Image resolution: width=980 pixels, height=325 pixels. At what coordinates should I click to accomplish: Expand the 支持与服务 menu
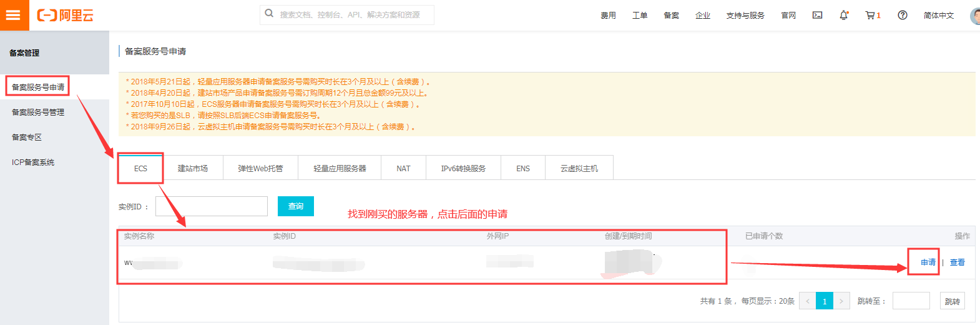click(x=745, y=16)
